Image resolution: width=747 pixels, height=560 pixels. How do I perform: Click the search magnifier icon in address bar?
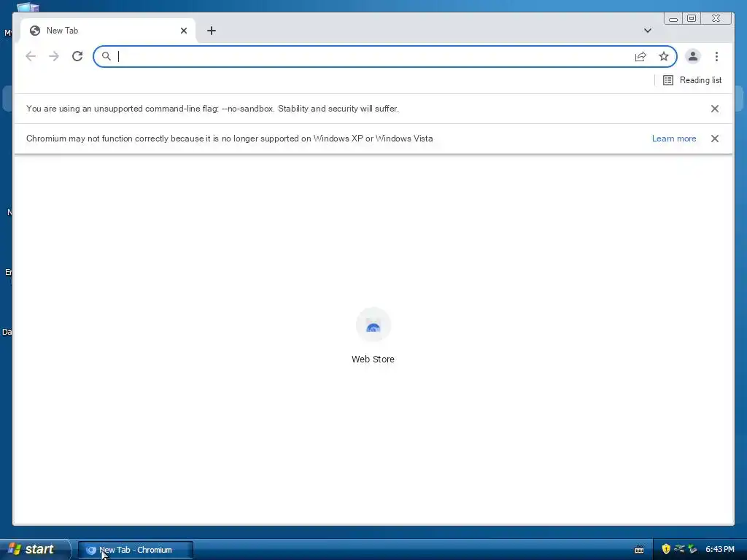coord(107,56)
